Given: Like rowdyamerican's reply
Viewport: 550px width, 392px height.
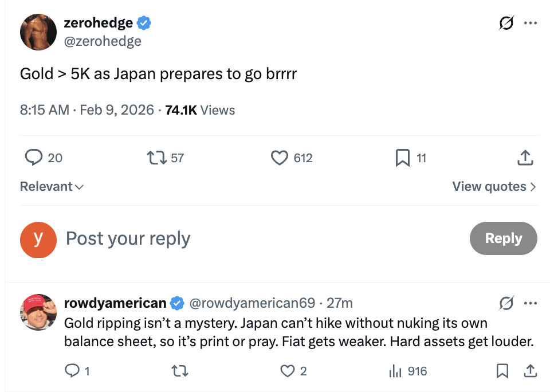Looking at the screenshot, I should click(287, 371).
